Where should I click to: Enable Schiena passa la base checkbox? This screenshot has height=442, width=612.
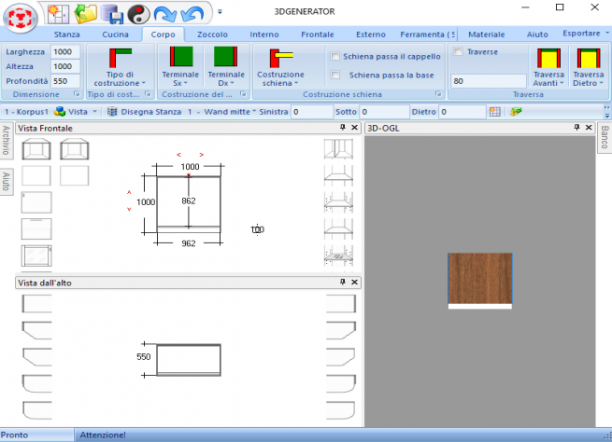coord(335,75)
